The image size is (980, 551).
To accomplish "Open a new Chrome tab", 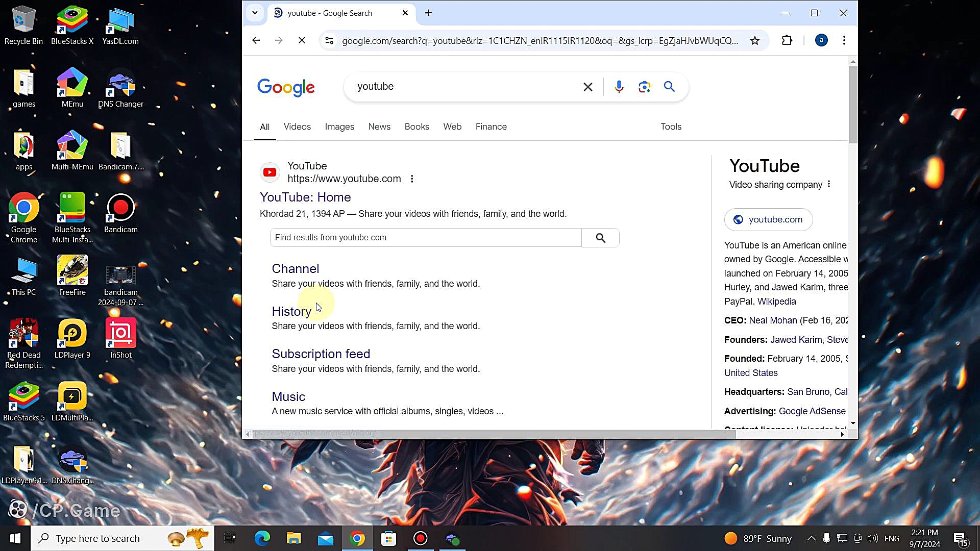I will coord(428,13).
